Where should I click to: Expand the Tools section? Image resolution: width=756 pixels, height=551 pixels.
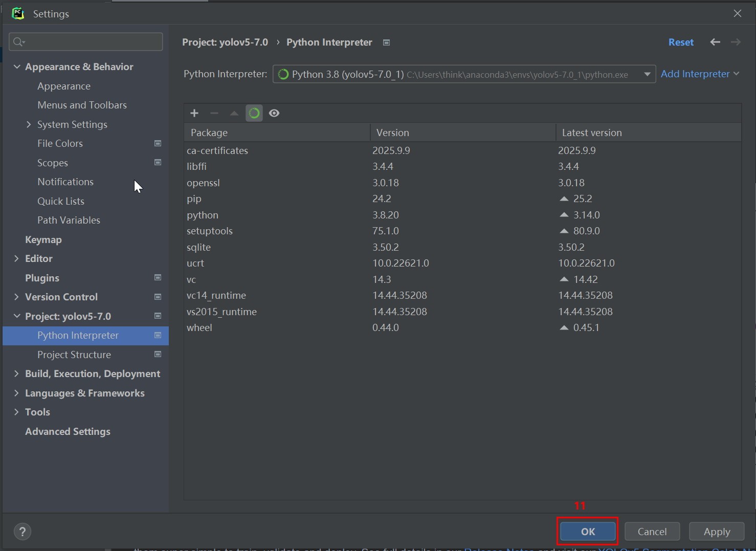click(16, 412)
